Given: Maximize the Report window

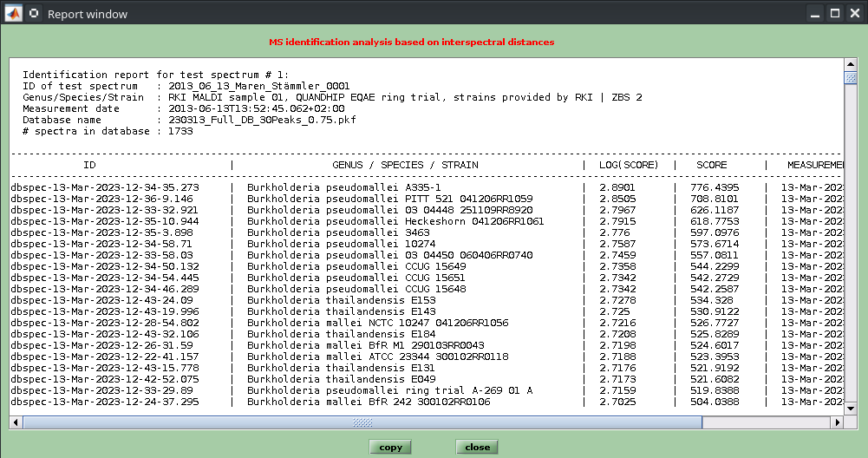Looking at the screenshot, I should [834, 14].
